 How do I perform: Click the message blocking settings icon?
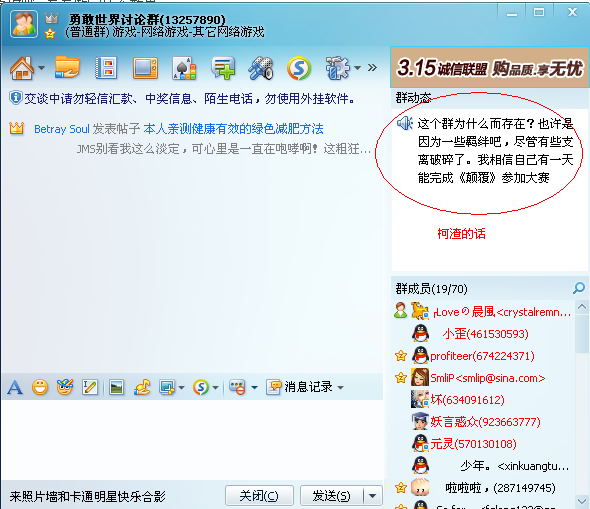[x=237, y=387]
